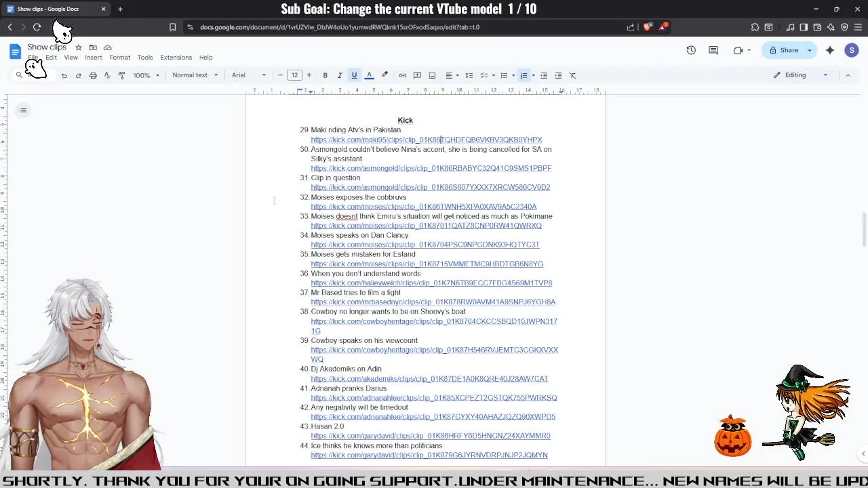Select the Paint format roller tool
The width and height of the screenshot is (868, 488).
(121, 75)
